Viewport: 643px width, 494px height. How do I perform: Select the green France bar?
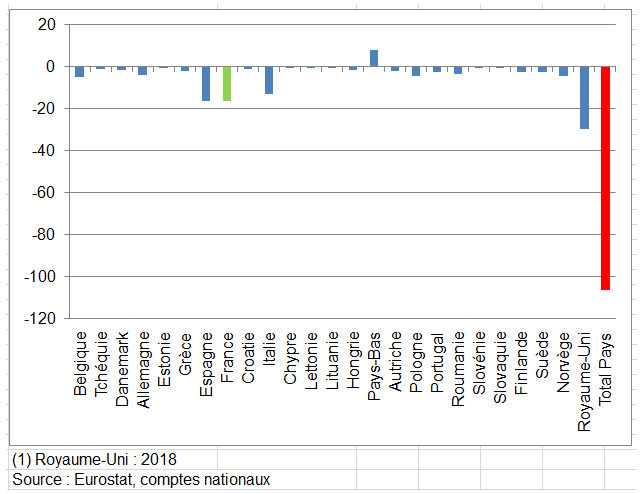click(x=227, y=84)
